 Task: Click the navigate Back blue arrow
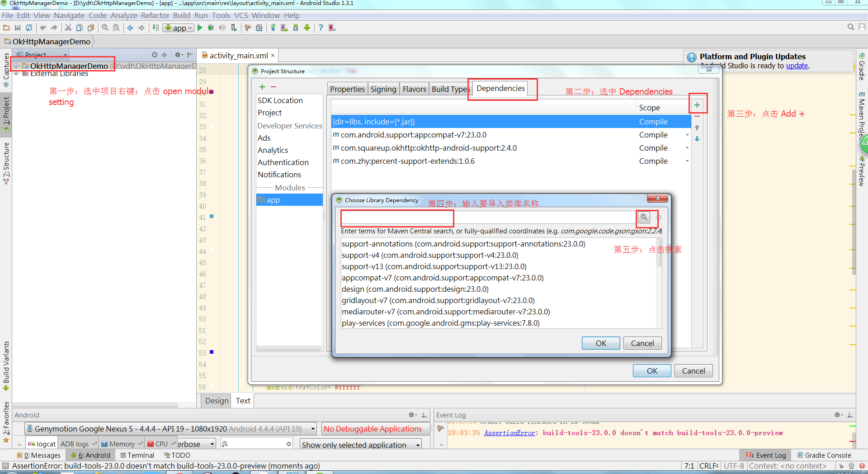click(x=130, y=28)
